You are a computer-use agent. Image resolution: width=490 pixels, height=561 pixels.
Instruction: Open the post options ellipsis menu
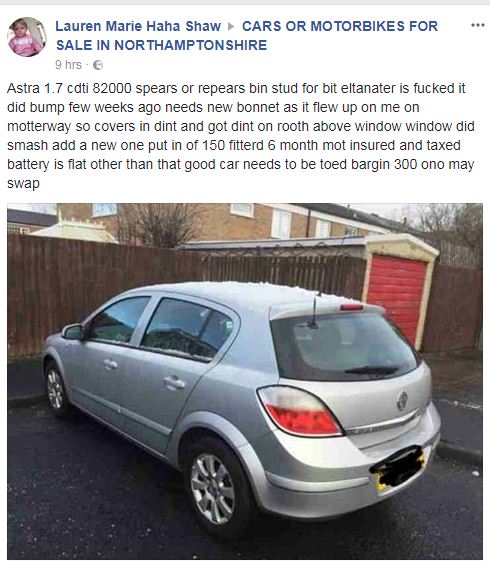point(477,25)
